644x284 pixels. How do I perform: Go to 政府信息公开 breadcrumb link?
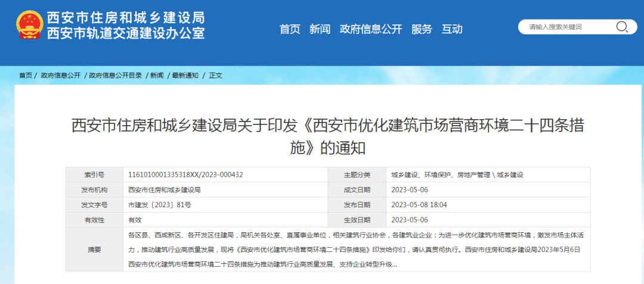click(x=61, y=76)
